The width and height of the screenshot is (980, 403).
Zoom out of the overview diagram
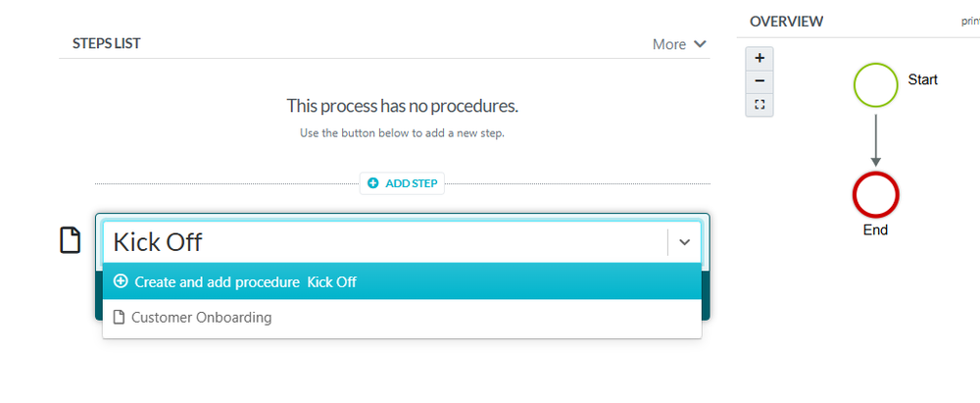click(759, 80)
